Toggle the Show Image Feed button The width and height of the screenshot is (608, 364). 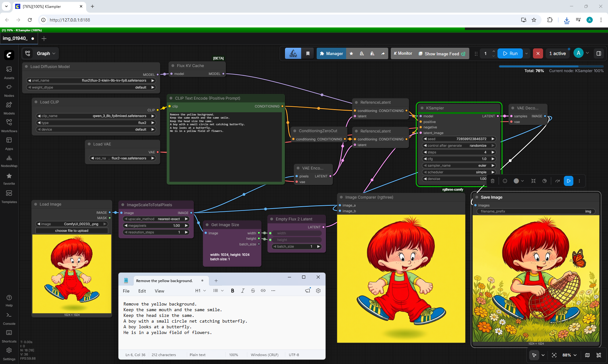(x=442, y=53)
